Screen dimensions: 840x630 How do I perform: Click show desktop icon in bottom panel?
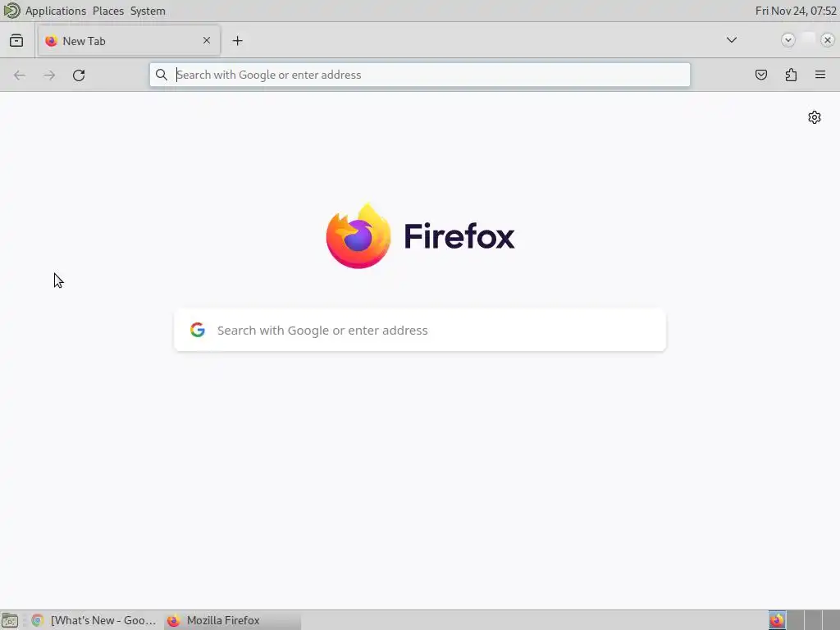(x=10, y=620)
